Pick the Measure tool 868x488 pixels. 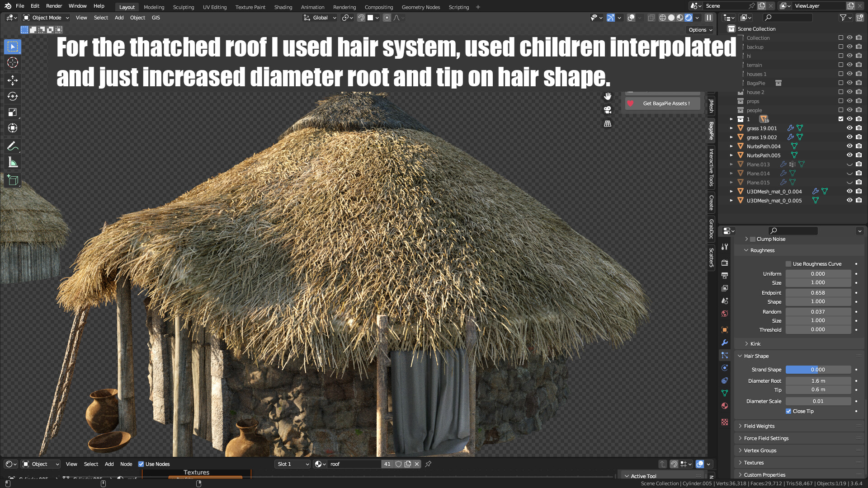pos(13,162)
